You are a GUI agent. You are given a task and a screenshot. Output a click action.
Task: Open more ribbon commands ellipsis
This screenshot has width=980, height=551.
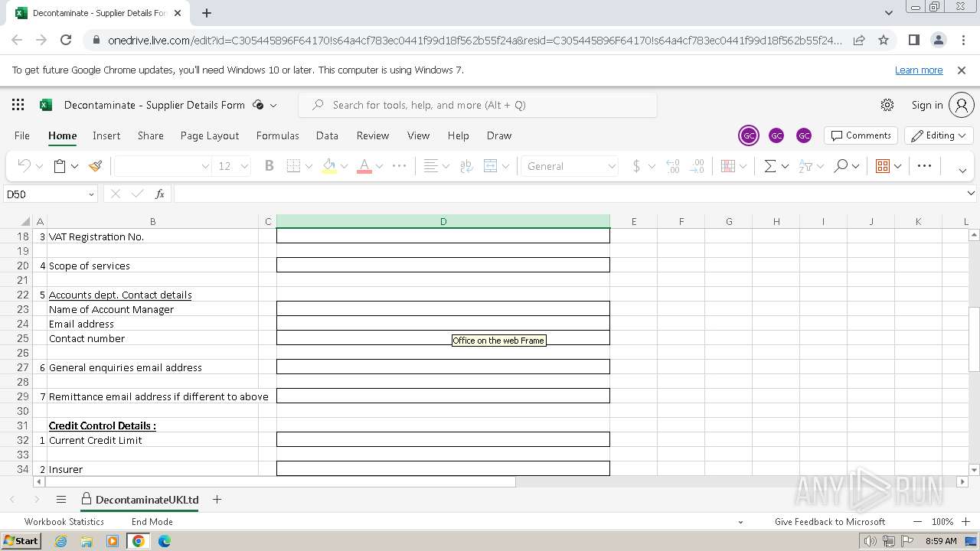point(924,166)
